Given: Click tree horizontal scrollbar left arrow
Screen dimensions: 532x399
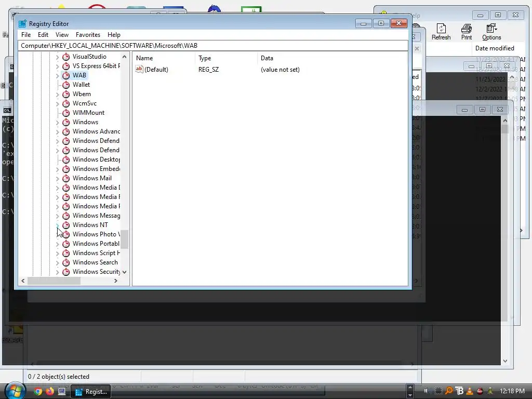Looking at the screenshot, I should 23,281.
